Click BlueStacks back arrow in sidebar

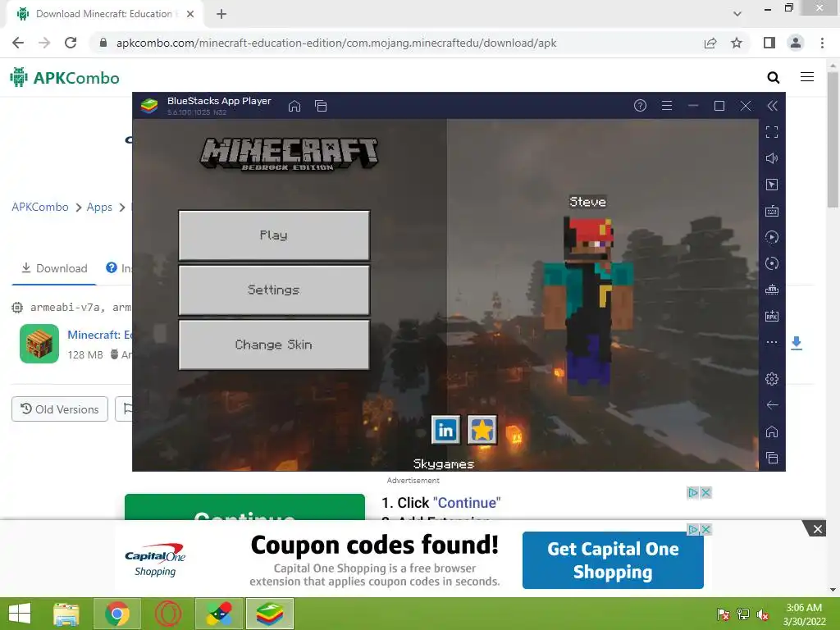(x=772, y=405)
